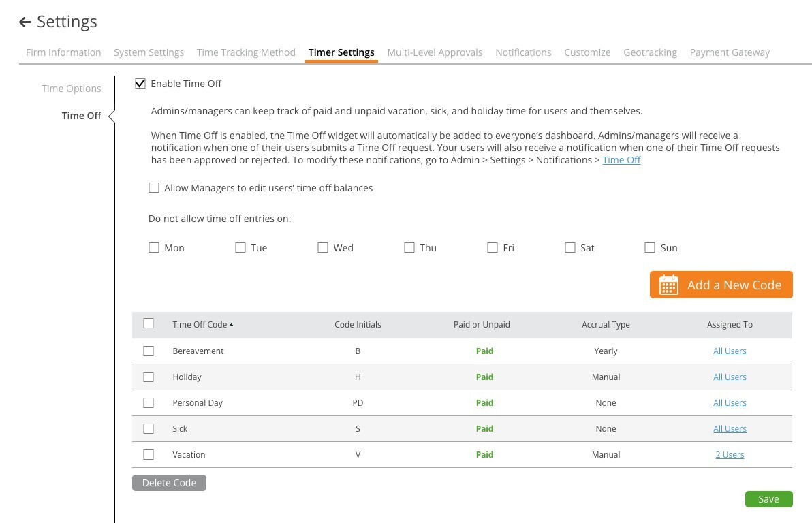
Task: Click the calendar icon on Add a New Code
Action: 668,285
